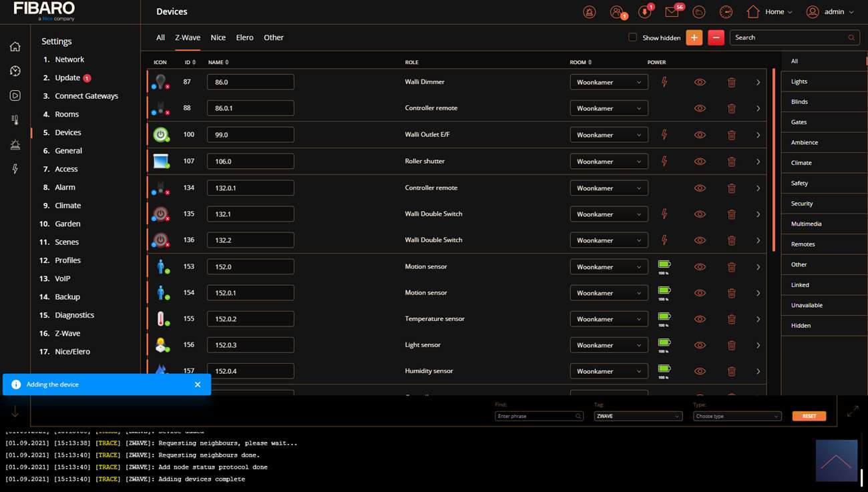This screenshot has width=868, height=492.
Task: Delete the Walli Dimmer device with trash icon
Action: [x=731, y=82]
